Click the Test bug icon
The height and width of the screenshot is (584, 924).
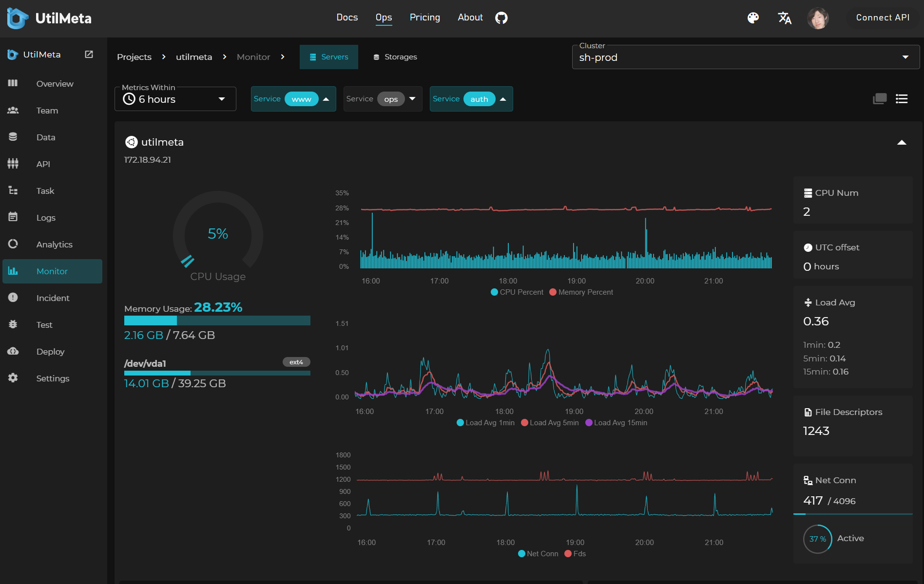(13, 324)
